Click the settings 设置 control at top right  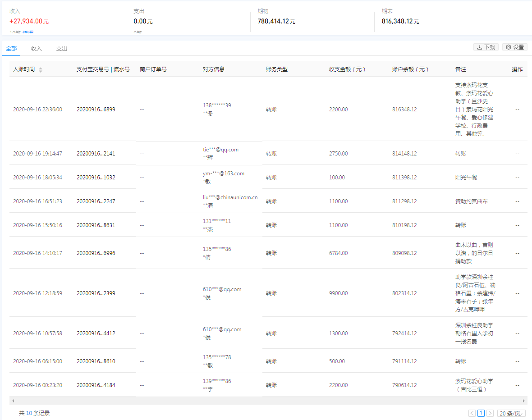point(514,47)
